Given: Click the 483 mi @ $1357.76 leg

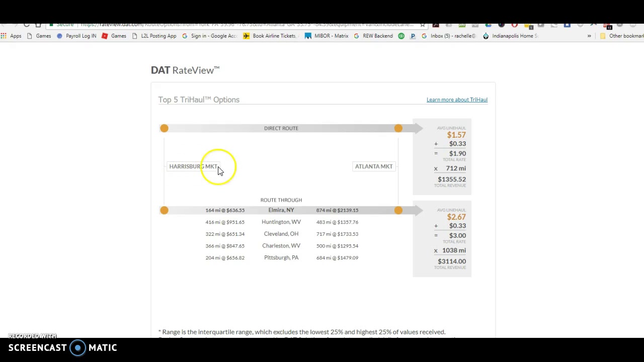Looking at the screenshot, I should coord(337,222).
